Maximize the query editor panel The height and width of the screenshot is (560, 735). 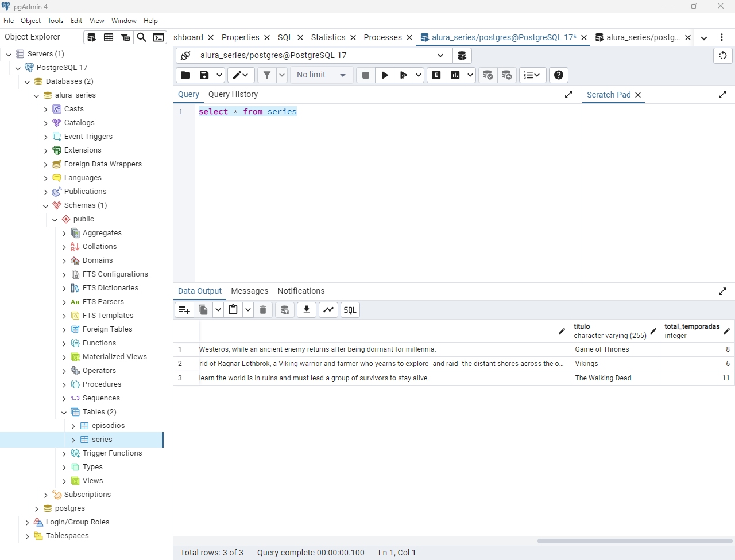[x=569, y=95]
